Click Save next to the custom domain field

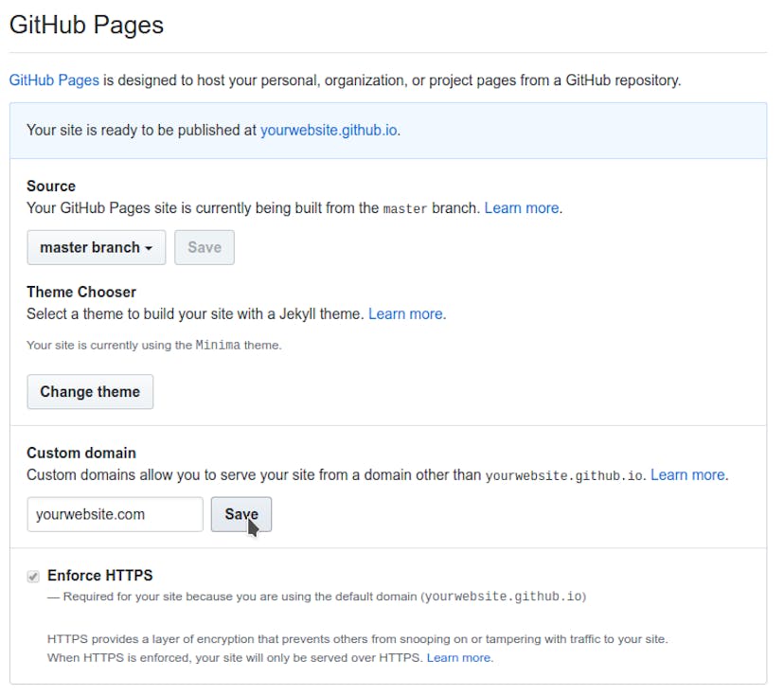click(x=241, y=514)
